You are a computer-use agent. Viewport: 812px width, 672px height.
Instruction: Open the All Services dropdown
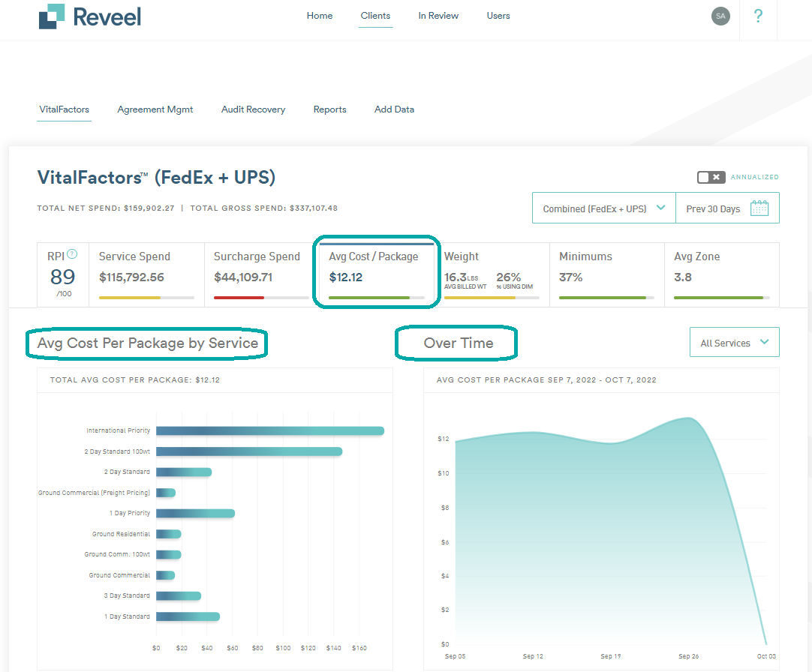pyautogui.click(x=733, y=342)
